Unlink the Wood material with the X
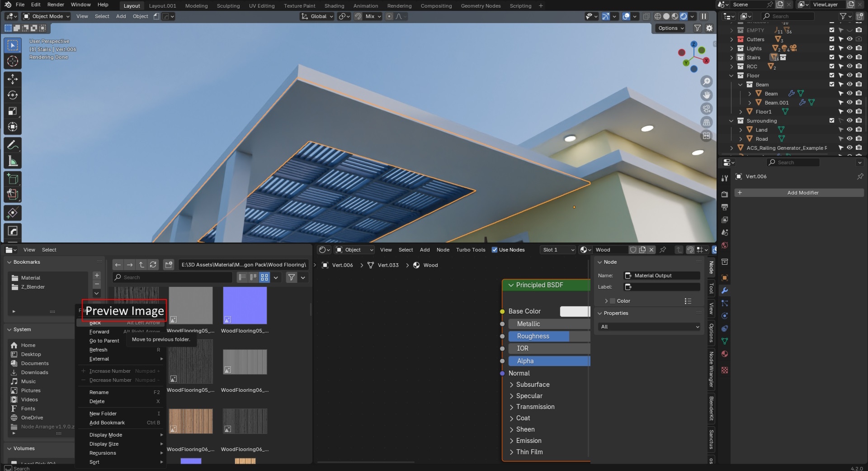 tap(651, 250)
